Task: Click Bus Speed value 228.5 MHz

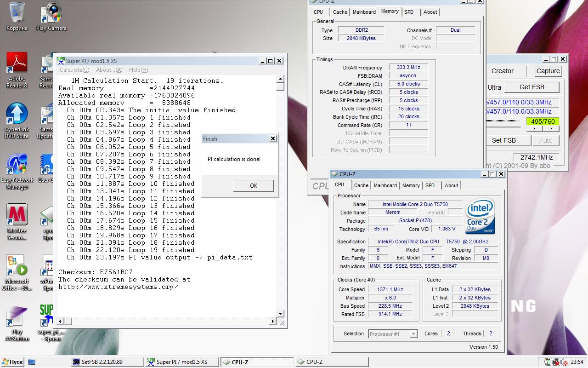Action: coord(390,306)
